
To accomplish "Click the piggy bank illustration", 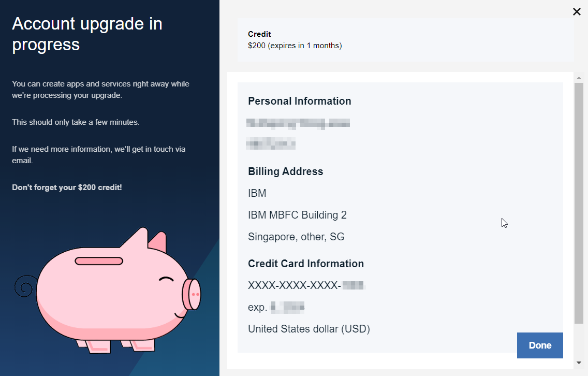I will [108, 290].
